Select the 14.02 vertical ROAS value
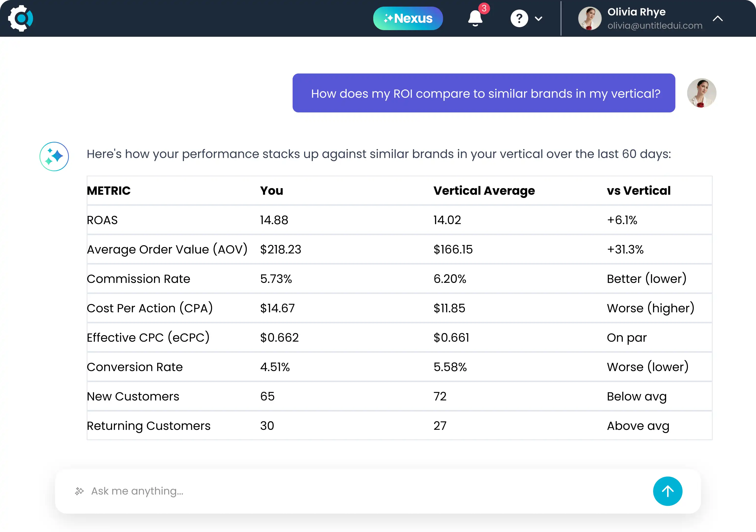This screenshot has height=532, width=756. 447,220
